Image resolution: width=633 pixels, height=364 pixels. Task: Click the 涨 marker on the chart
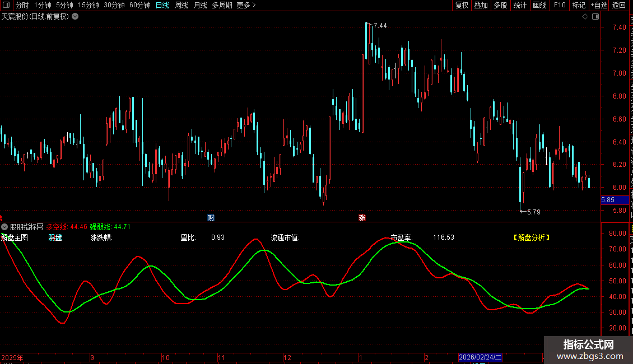(362, 218)
